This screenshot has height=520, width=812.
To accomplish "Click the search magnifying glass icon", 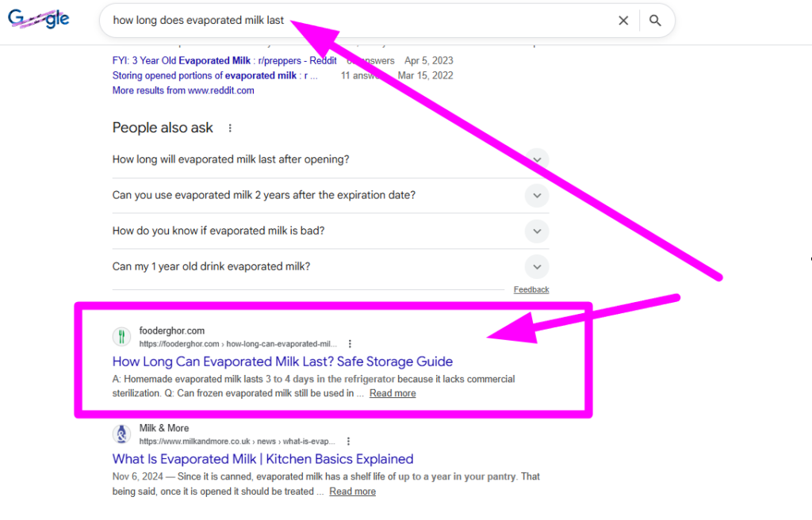I will 655,21.
